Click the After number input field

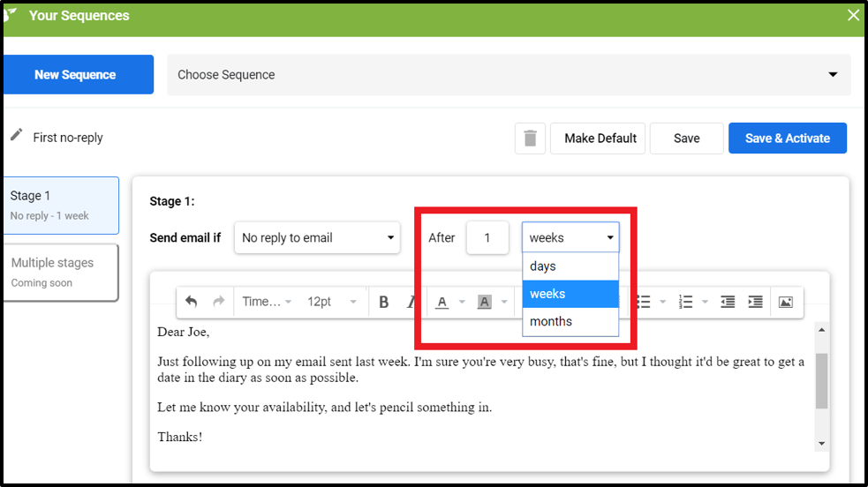pos(487,237)
